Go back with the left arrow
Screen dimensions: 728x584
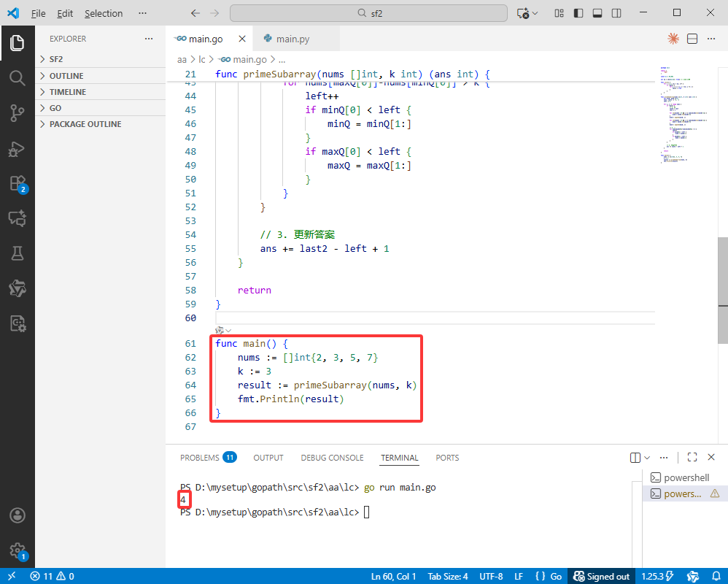195,13
